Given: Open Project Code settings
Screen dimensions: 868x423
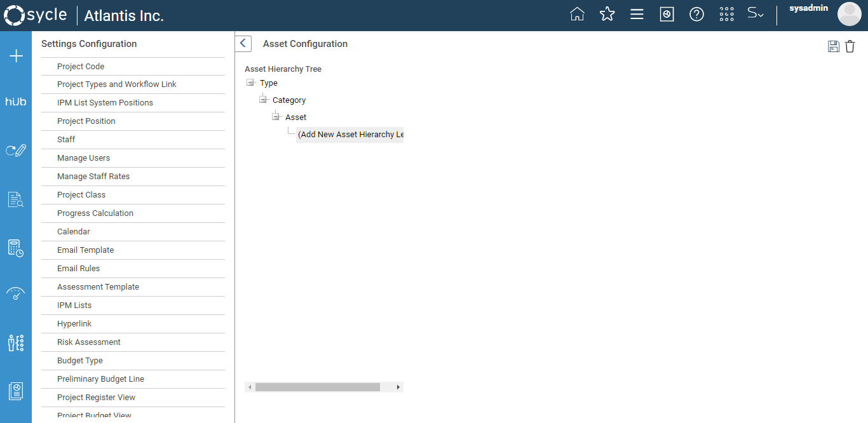Looking at the screenshot, I should [x=133, y=67].
